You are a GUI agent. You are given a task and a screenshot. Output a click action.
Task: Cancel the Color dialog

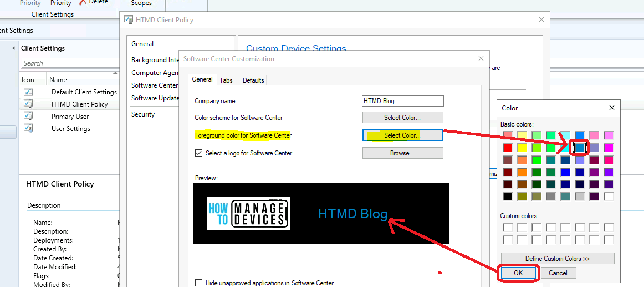[x=558, y=273]
